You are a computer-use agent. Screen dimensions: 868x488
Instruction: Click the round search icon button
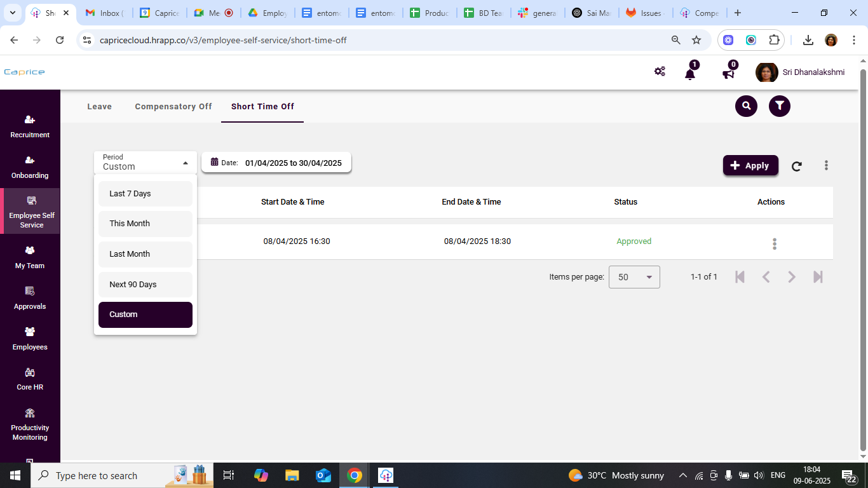[746, 106]
